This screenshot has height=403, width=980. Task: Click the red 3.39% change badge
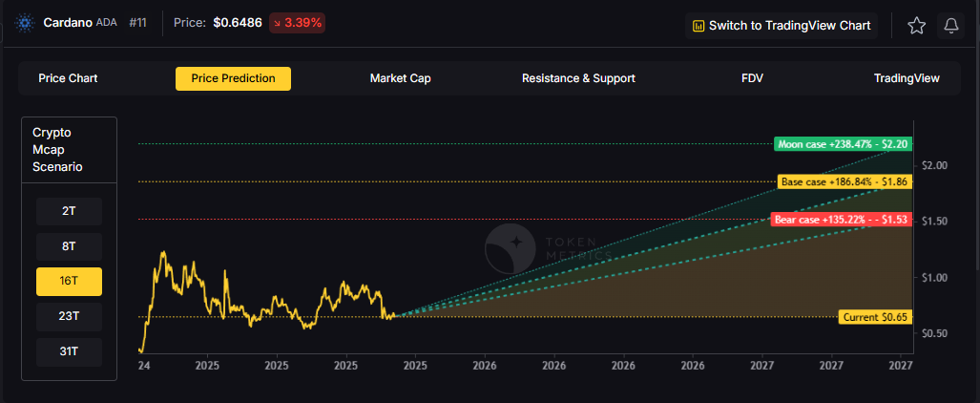tap(297, 24)
